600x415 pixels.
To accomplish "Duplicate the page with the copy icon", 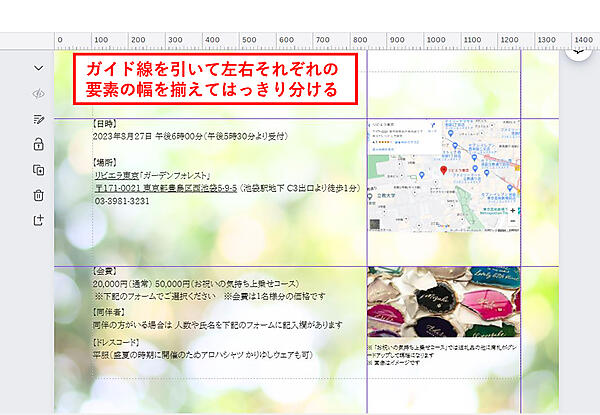I will coord(38,170).
